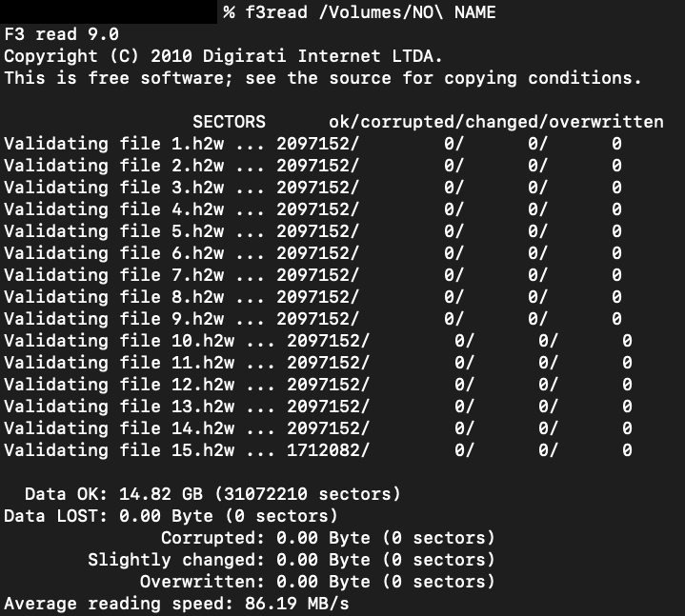Click the "Corrupted: 0.00 Byte" line
The height and width of the screenshot is (616, 685).
328,538
